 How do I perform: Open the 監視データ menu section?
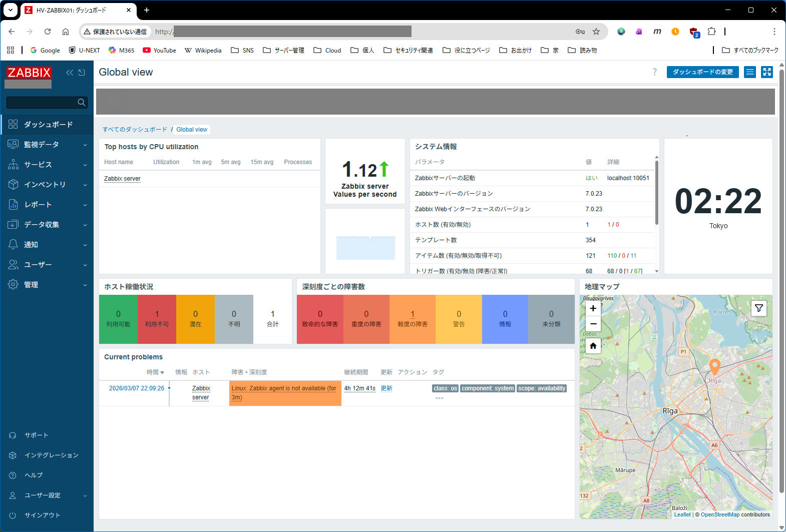pos(47,144)
